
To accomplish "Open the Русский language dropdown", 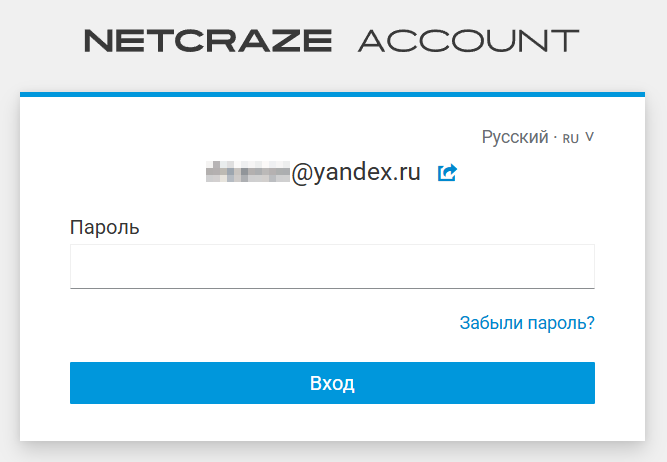I will point(538,137).
